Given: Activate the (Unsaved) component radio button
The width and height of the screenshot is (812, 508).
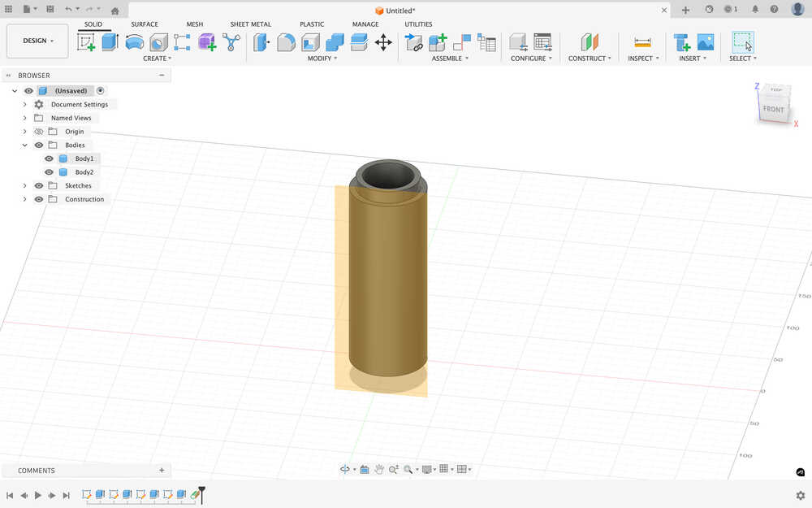Looking at the screenshot, I should click(x=101, y=91).
